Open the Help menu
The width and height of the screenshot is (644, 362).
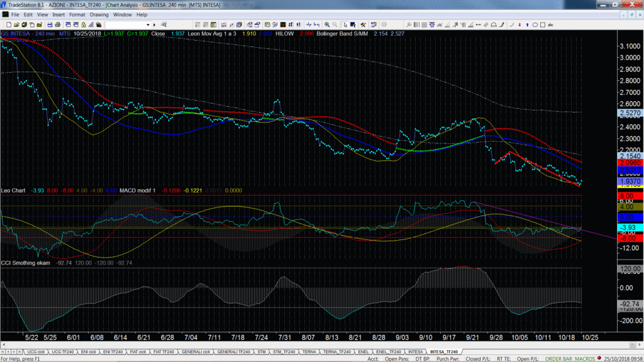pos(142,15)
